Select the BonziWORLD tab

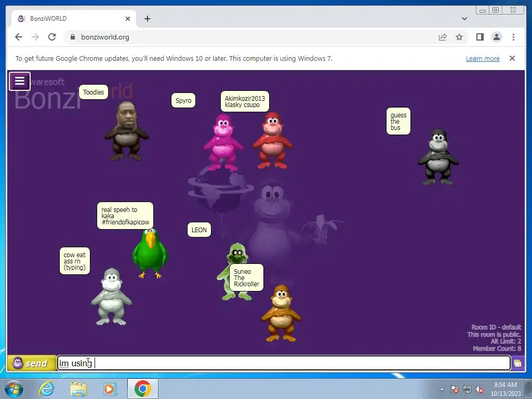click(x=74, y=19)
